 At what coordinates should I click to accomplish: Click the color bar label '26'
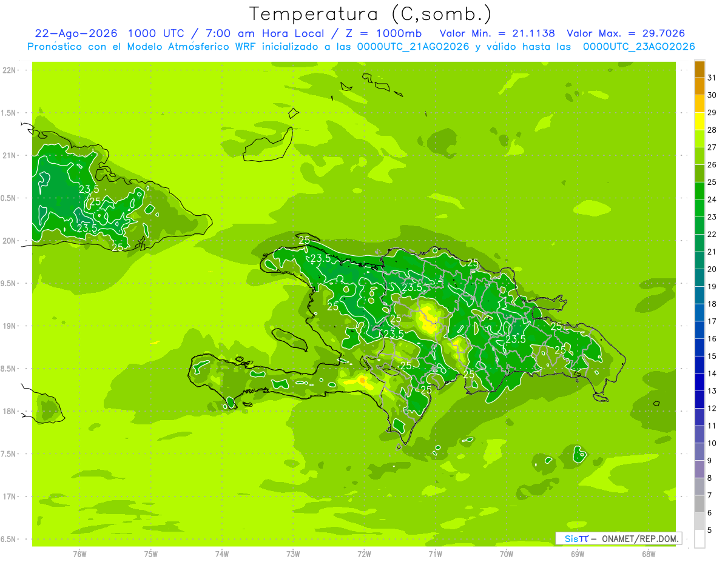coord(712,164)
